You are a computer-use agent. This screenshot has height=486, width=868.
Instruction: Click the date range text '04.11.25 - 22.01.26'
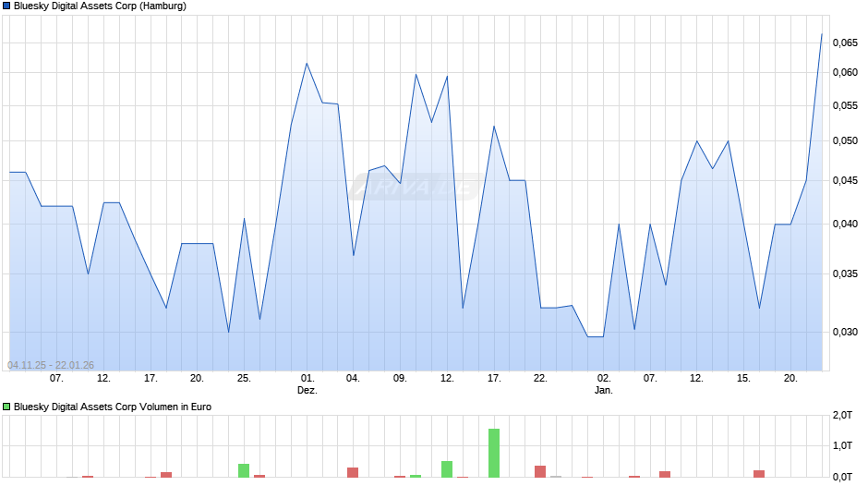coord(51,365)
